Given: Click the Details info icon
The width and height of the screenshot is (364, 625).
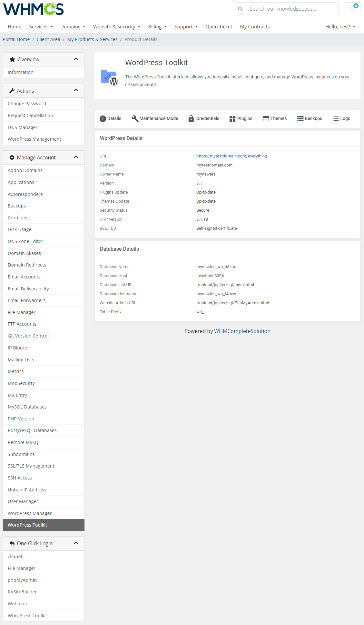Looking at the screenshot, I should 103,118.
